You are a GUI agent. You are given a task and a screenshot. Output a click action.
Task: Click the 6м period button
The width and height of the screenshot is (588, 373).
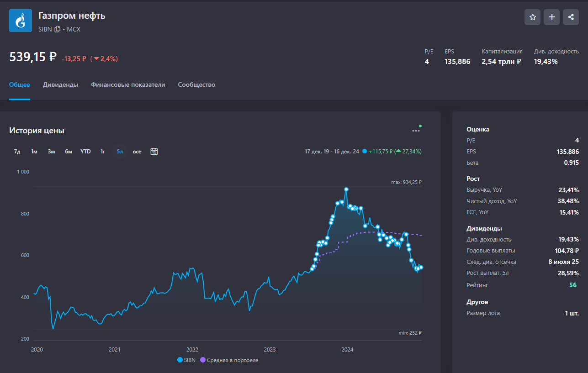pyautogui.click(x=69, y=152)
